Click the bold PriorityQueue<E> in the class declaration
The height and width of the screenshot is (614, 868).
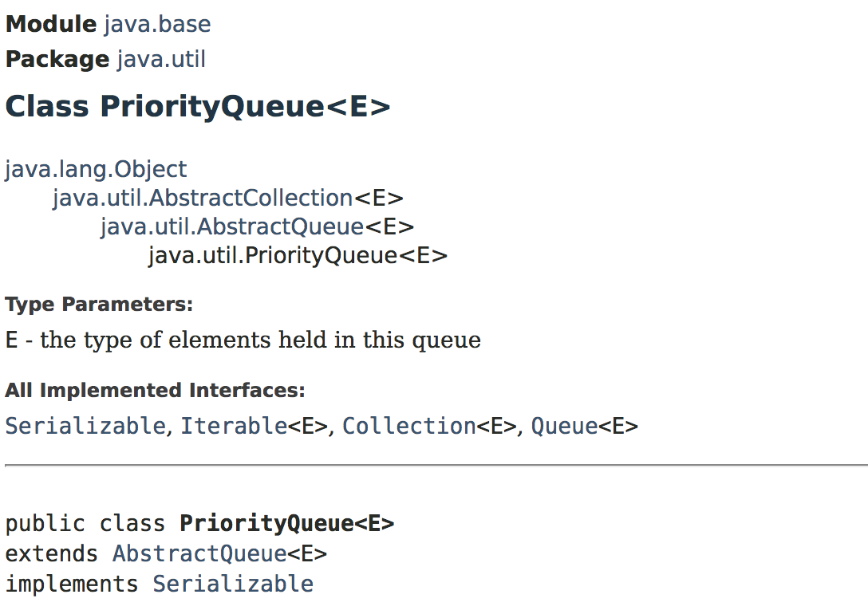[x=287, y=523]
